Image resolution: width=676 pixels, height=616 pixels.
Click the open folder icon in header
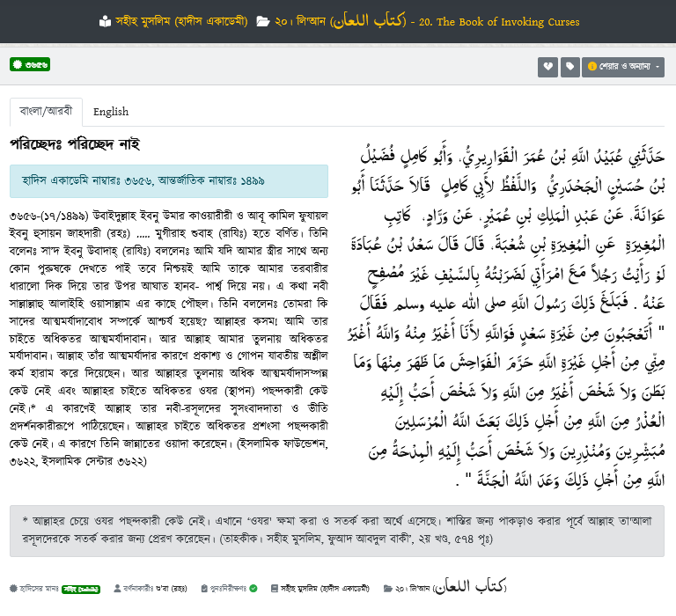tap(262, 20)
